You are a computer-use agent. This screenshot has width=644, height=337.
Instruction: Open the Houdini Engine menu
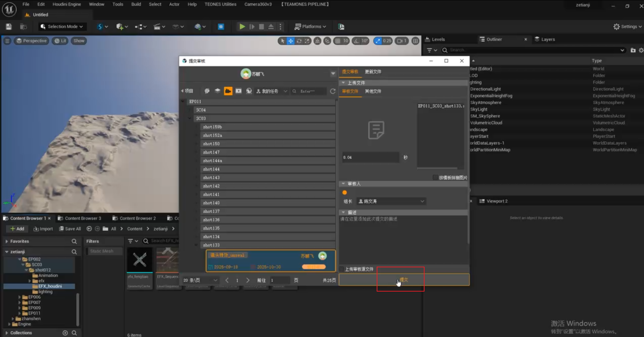(x=67, y=4)
